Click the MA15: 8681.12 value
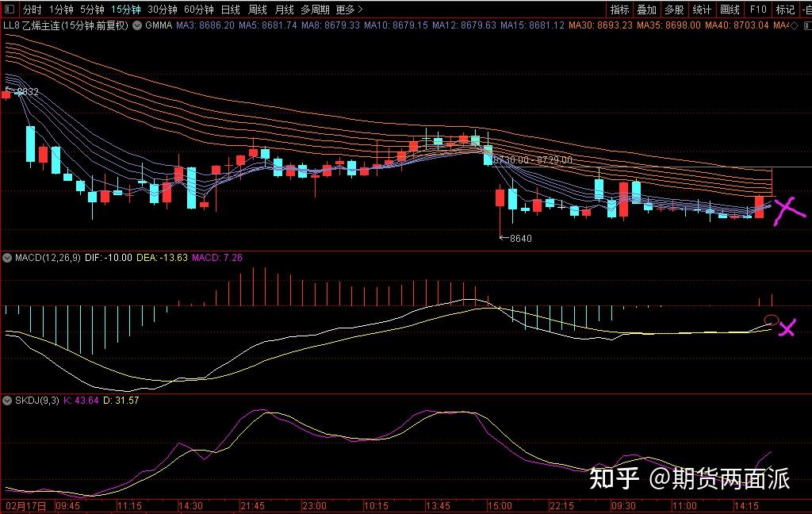 [x=532, y=25]
